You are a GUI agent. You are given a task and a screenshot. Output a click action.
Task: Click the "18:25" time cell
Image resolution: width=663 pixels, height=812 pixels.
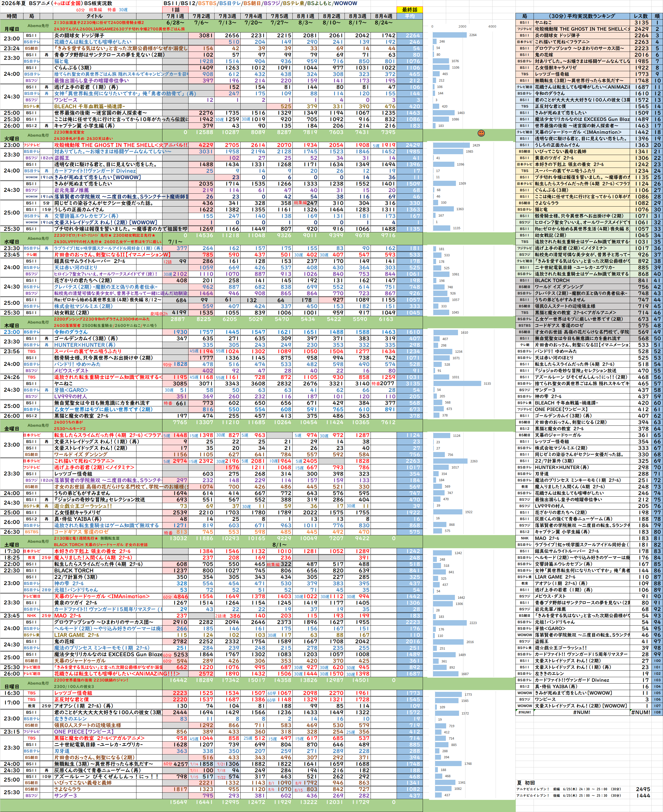pos(12,558)
